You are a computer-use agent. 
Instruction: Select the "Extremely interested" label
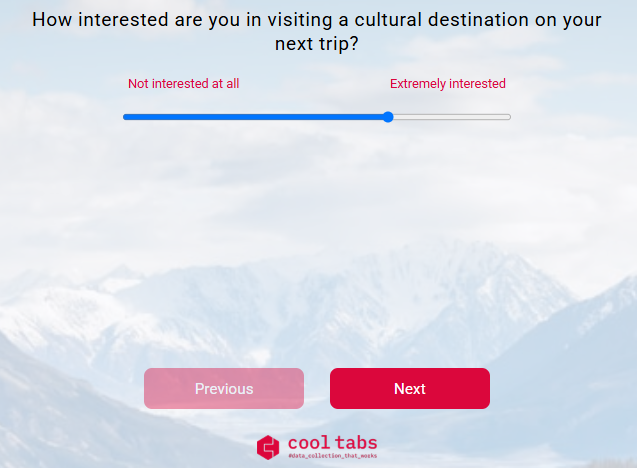pos(448,84)
